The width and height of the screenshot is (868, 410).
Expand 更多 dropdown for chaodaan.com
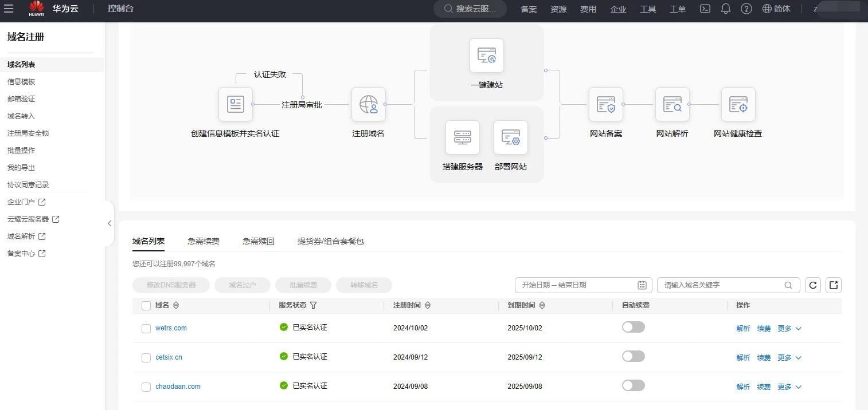click(789, 387)
